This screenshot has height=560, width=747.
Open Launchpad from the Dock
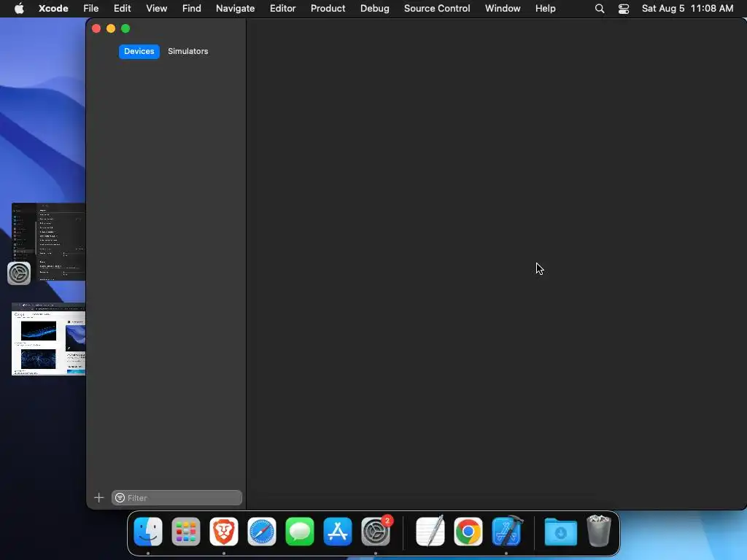[x=186, y=532]
